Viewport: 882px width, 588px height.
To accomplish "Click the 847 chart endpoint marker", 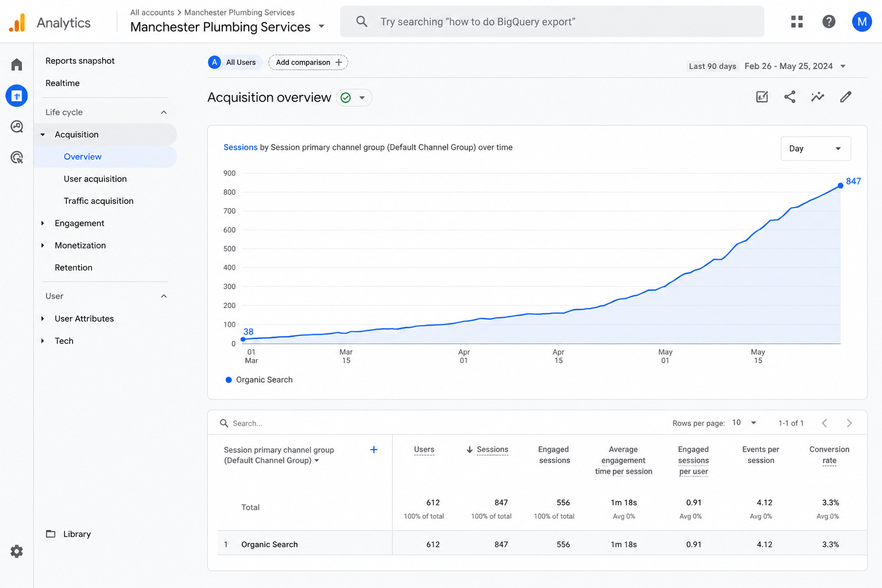I will 841,185.
